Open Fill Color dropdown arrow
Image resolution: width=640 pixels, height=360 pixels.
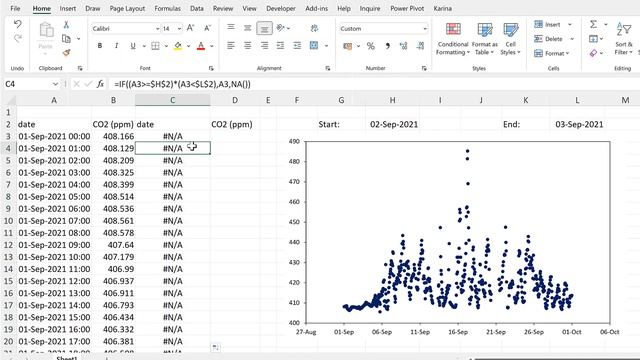[189, 46]
